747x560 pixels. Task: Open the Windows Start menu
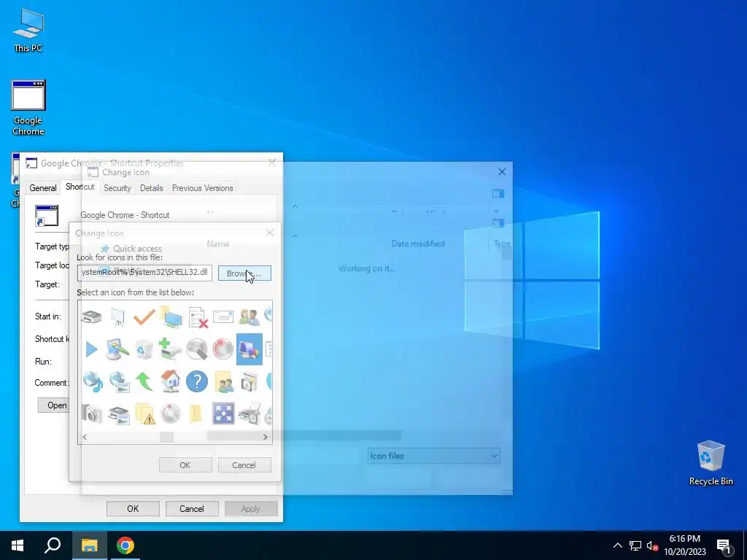coord(18,545)
